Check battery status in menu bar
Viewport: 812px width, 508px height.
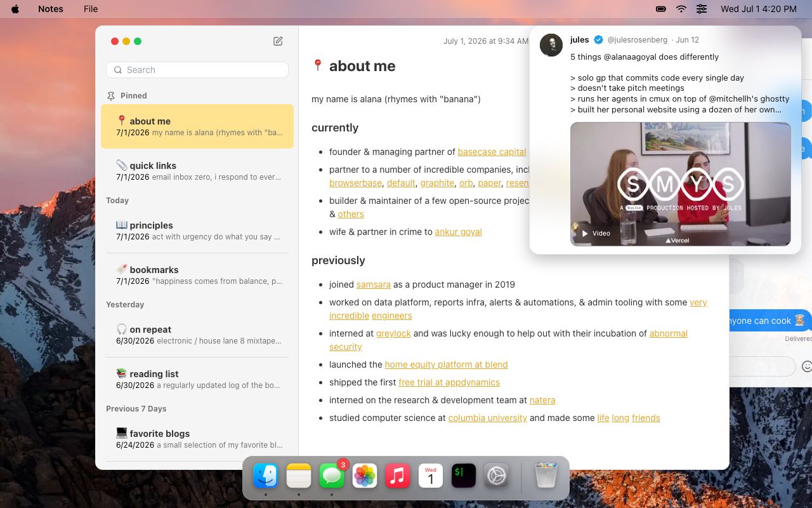tap(660, 9)
